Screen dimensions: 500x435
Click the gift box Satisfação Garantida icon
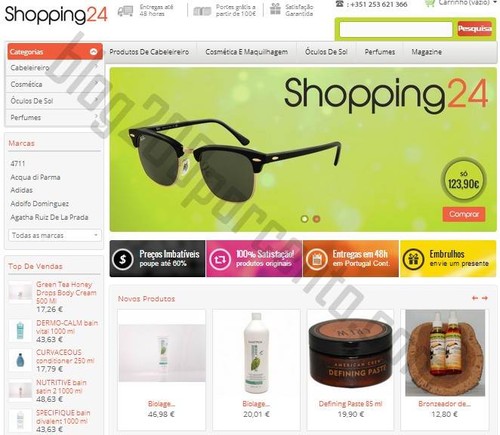click(x=275, y=9)
